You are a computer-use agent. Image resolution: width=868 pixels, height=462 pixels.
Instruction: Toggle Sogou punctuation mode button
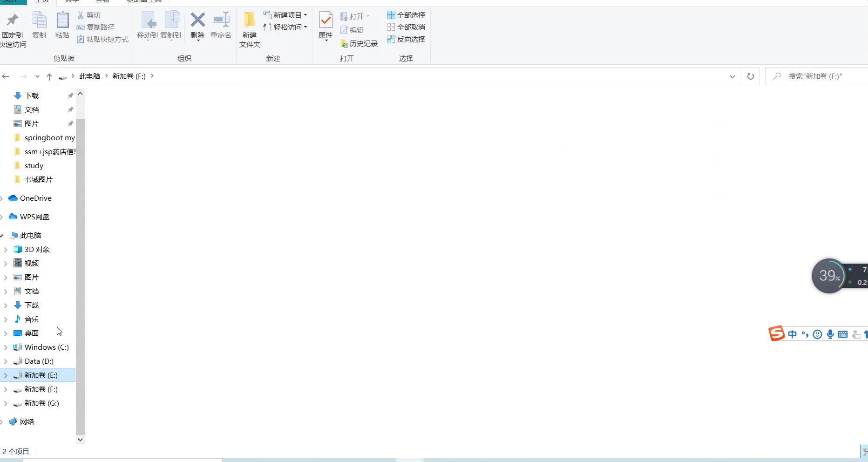pos(805,334)
